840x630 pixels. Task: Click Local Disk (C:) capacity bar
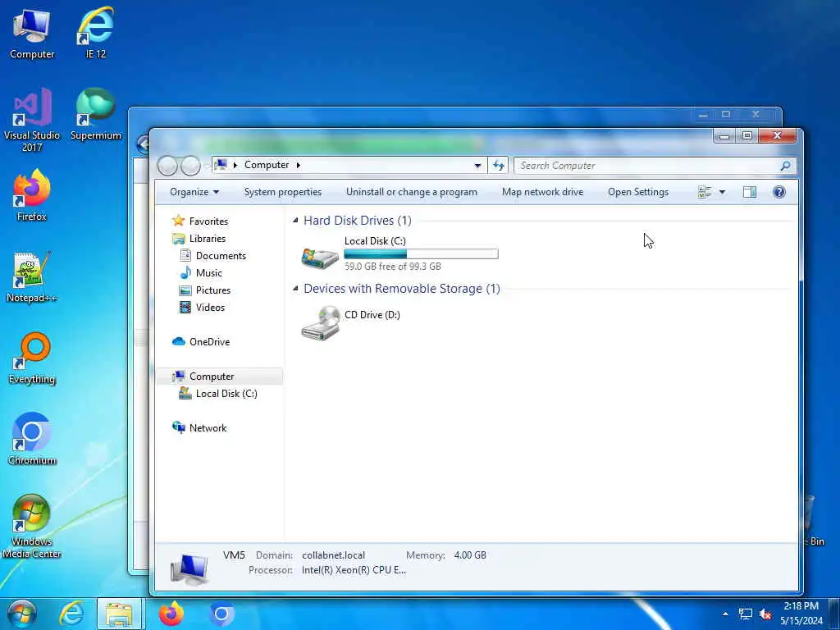tap(421, 254)
